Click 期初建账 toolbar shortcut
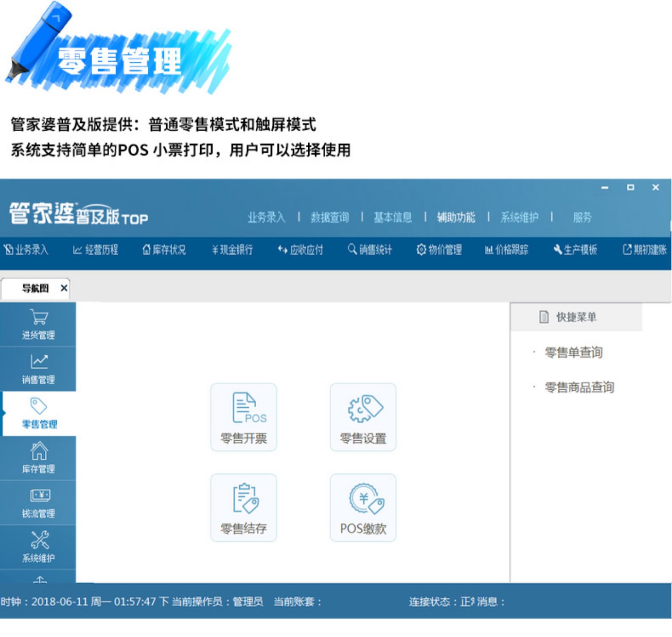Image resolution: width=672 pixels, height=637 pixels. click(645, 250)
